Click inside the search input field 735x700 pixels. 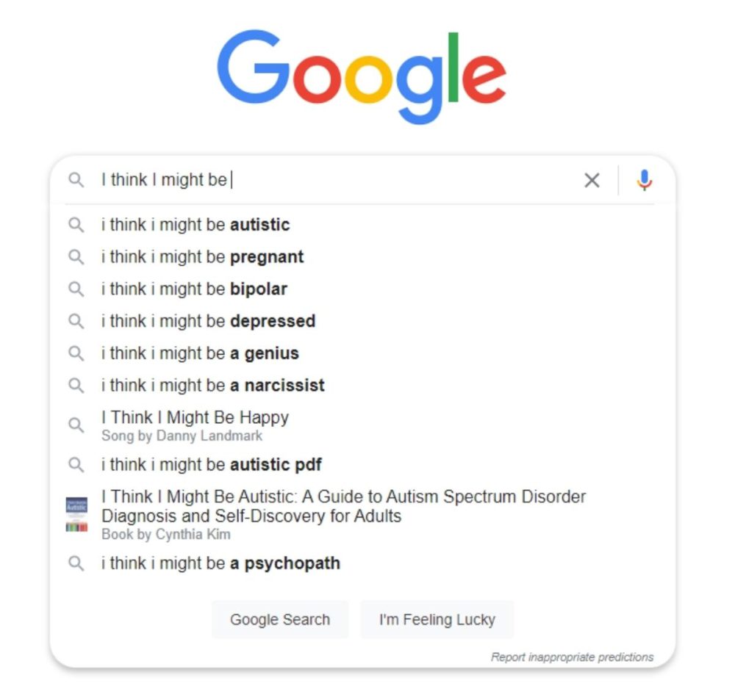click(294, 179)
